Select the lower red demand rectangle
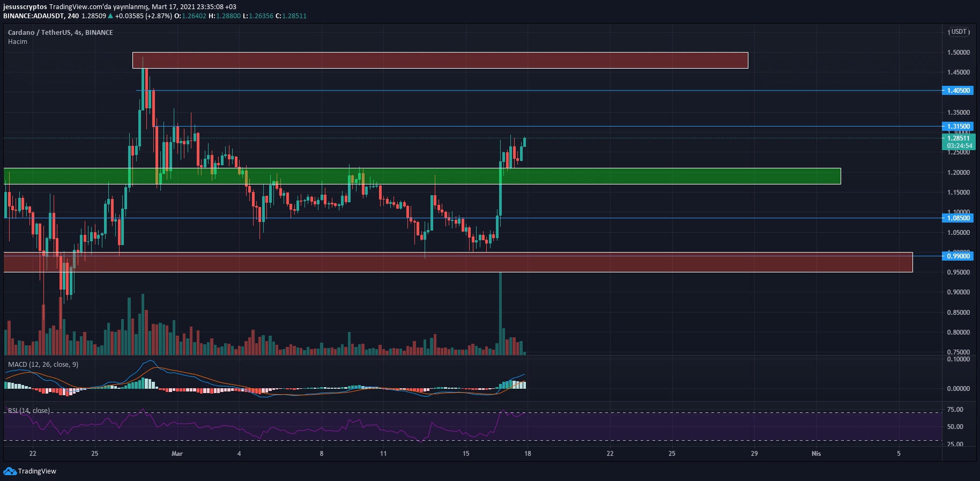 (x=458, y=262)
